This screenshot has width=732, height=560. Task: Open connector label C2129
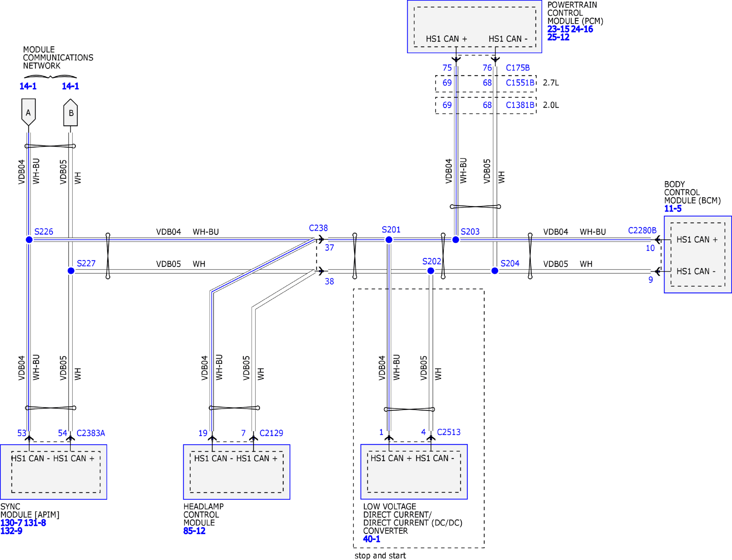pos(271,433)
